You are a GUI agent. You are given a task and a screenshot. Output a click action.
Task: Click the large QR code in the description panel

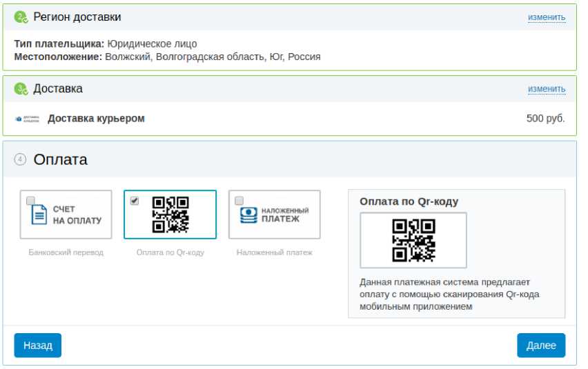413,240
